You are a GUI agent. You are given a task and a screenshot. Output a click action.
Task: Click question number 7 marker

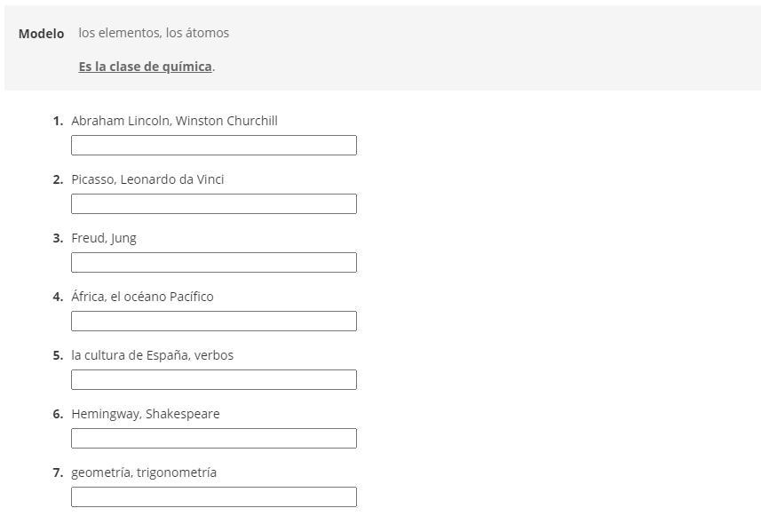coord(58,472)
